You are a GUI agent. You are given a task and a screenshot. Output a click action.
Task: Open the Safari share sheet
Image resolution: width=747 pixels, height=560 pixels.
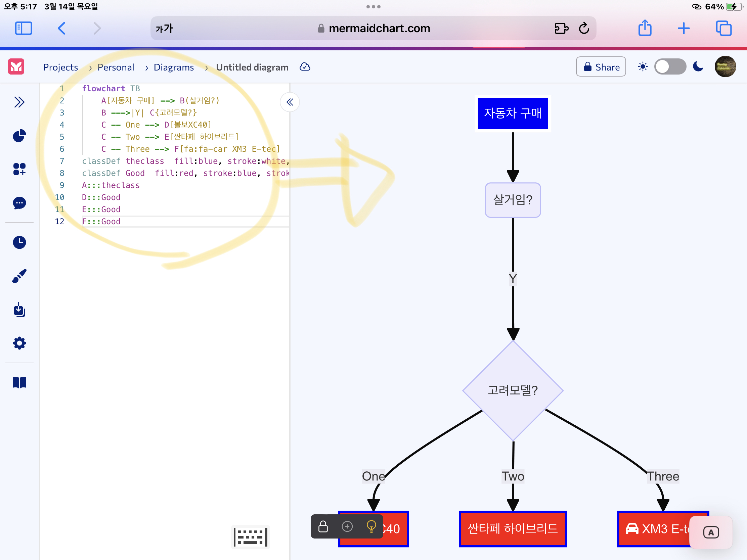pos(645,28)
